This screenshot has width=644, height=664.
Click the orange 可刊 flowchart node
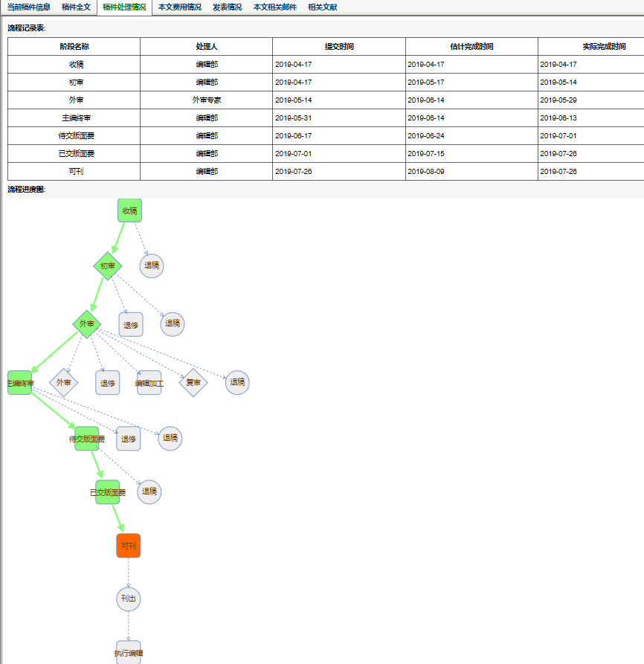pos(128,545)
